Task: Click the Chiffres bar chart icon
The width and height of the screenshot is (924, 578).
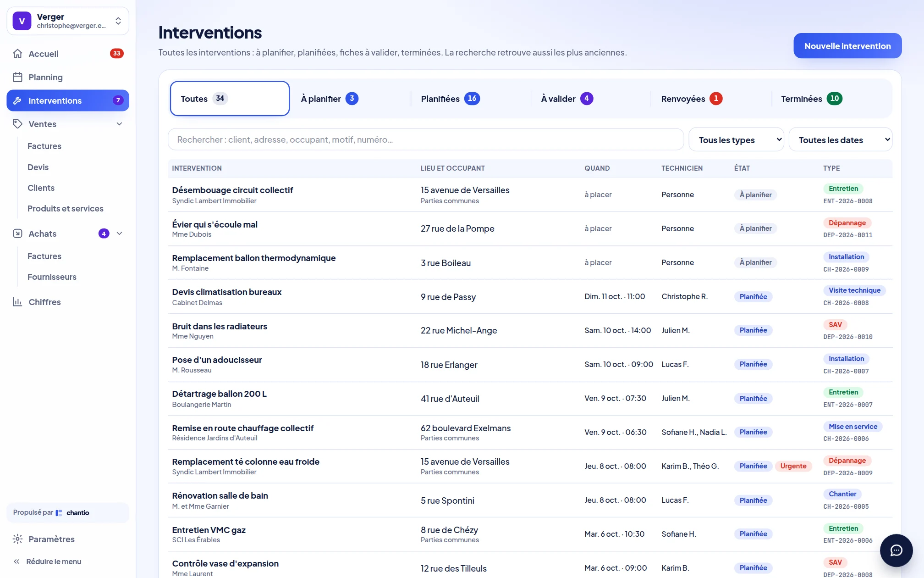Action: pos(17,302)
